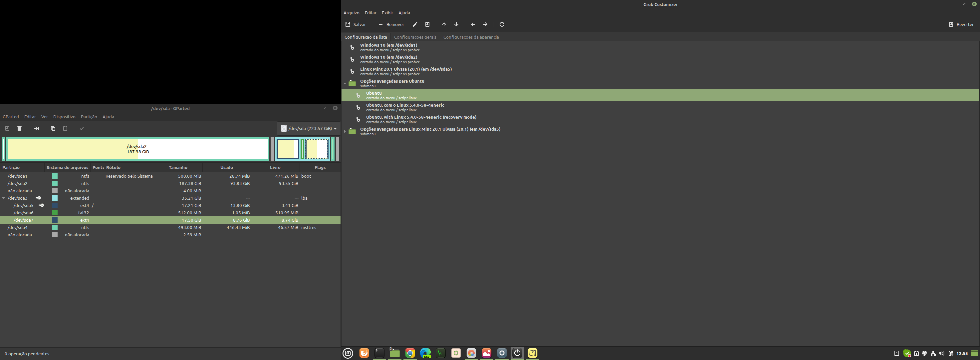
Task: Select /dev/sda6 fat32 row
Action: point(170,213)
